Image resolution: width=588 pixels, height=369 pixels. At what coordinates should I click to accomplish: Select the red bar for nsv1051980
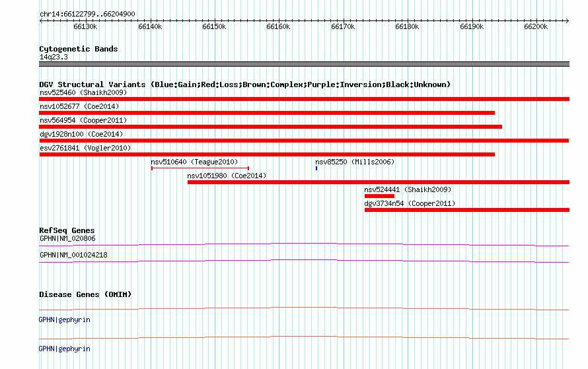(x=379, y=182)
